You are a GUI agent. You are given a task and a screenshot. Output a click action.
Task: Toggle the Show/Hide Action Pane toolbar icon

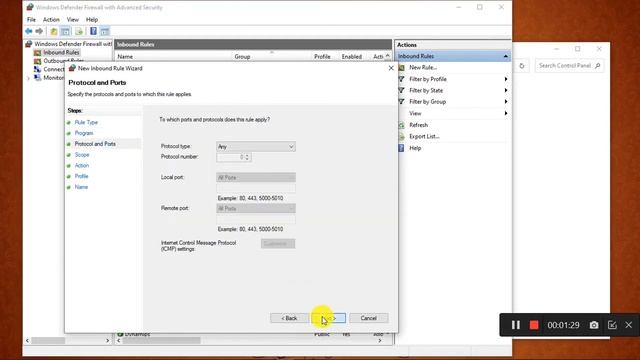pyautogui.click(x=105, y=31)
